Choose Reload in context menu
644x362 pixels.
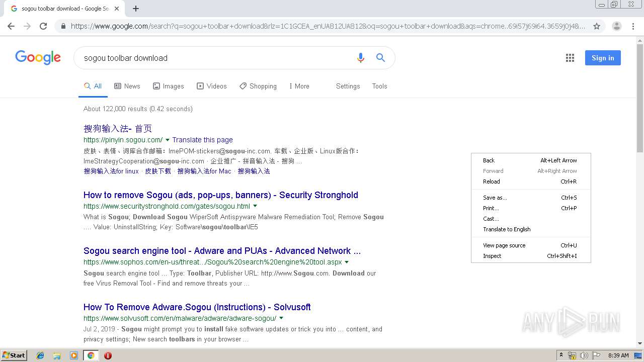tap(531, 182)
